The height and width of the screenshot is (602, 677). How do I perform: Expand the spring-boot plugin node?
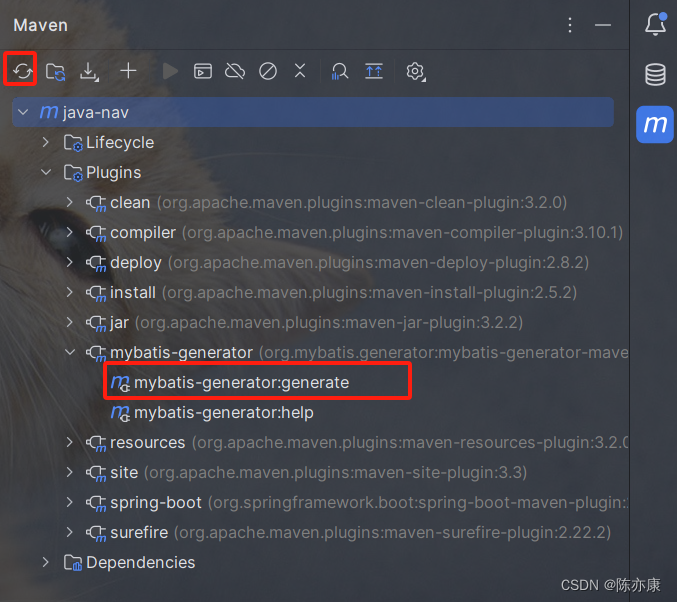pos(70,502)
